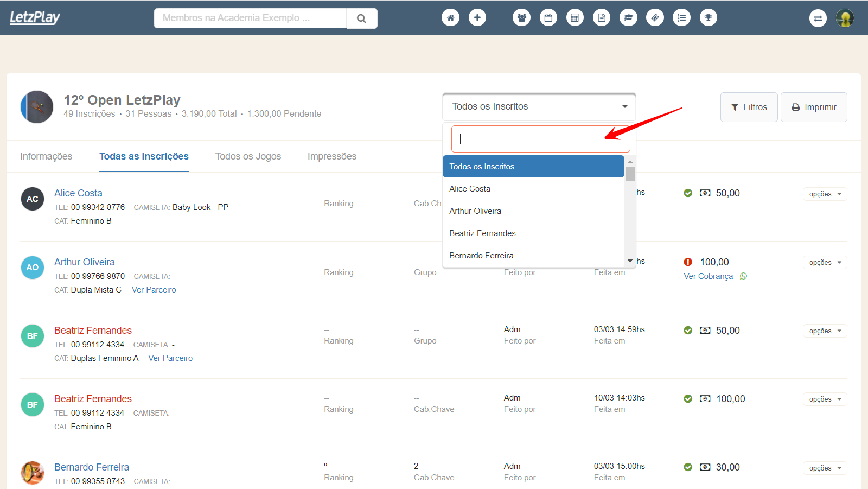
Task: Click the Imprimir button
Action: pos(814,107)
